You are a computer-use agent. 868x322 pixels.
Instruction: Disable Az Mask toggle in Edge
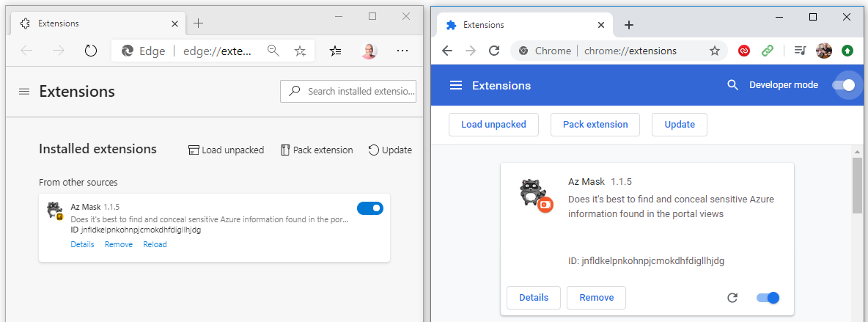click(370, 208)
